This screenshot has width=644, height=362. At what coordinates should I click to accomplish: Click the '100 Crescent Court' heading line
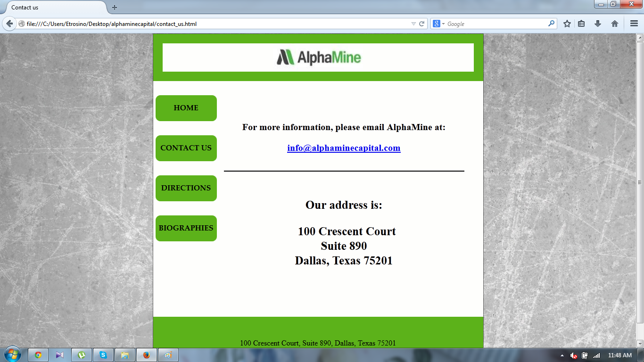347,231
